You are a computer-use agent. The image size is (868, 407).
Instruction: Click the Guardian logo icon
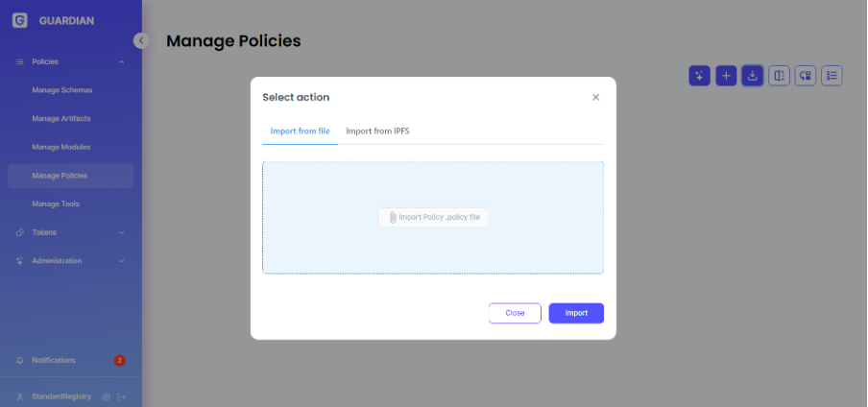coord(20,19)
